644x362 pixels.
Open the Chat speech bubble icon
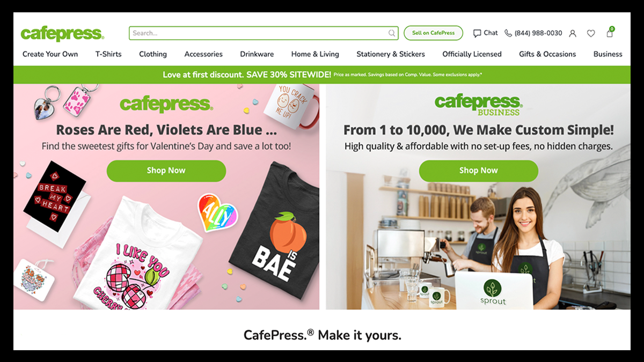pyautogui.click(x=477, y=33)
